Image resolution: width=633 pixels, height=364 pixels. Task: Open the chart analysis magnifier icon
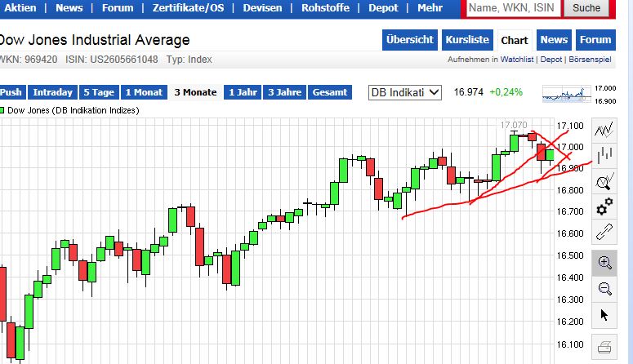click(x=604, y=181)
